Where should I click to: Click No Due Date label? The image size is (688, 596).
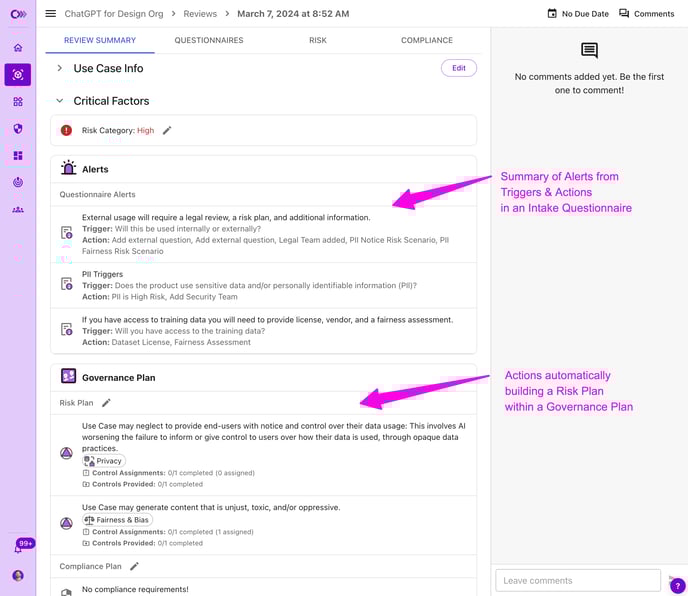point(585,14)
